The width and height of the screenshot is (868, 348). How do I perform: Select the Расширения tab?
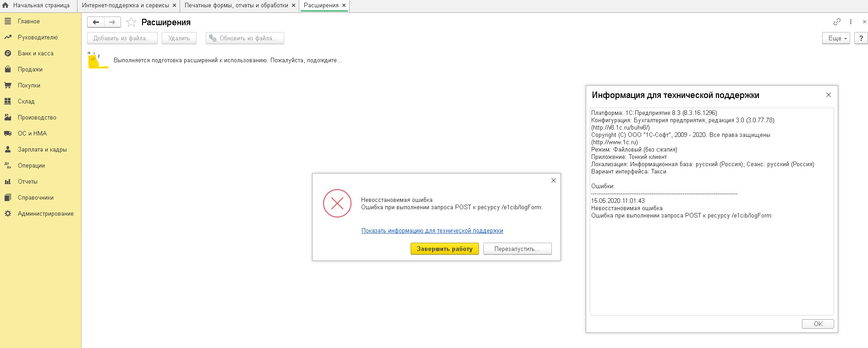click(321, 5)
